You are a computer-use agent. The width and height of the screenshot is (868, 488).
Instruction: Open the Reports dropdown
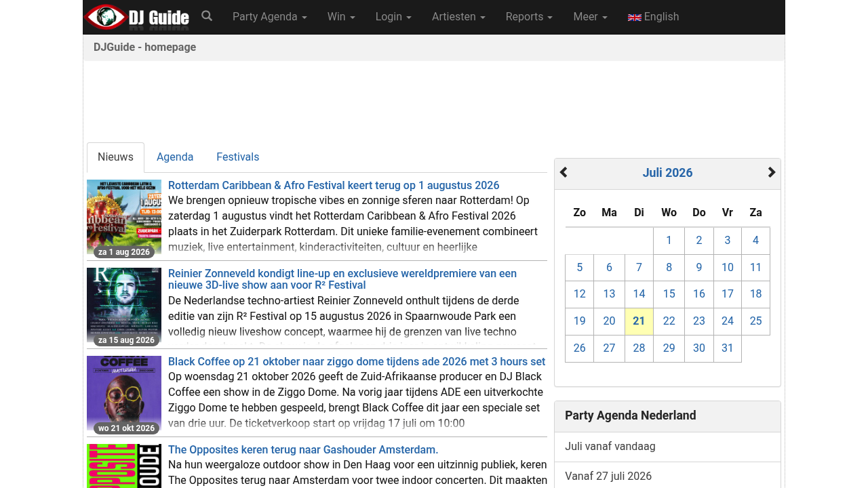pos(529,17)
